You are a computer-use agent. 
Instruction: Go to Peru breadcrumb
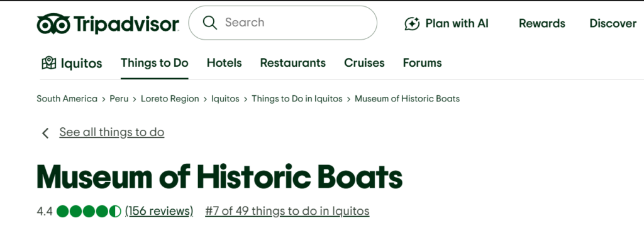click(x=119, y=99)
